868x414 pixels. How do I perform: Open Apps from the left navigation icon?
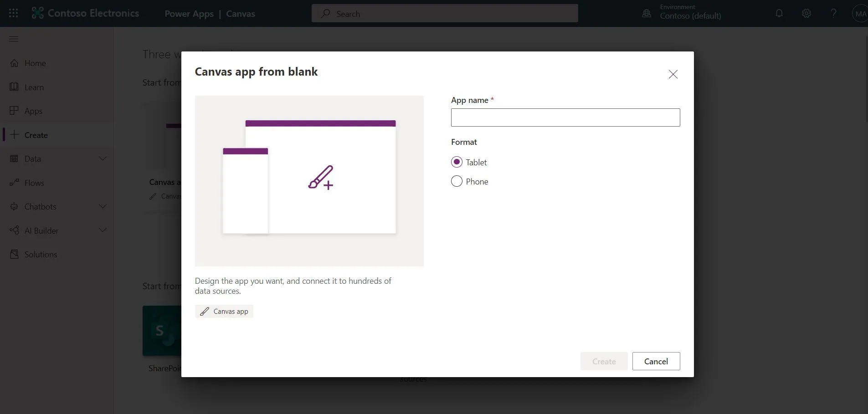point(14,111)
